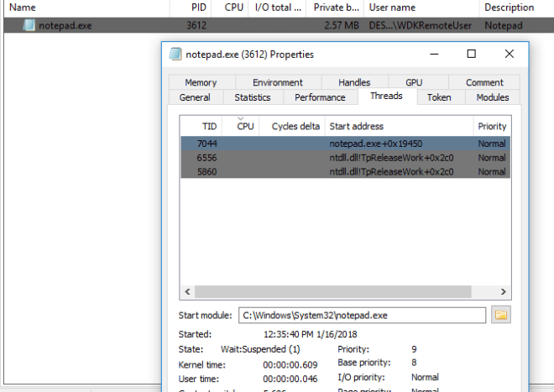Sort main list by Description column
The height and width of the screenshot is (392, 554).
tap(516, 8)
